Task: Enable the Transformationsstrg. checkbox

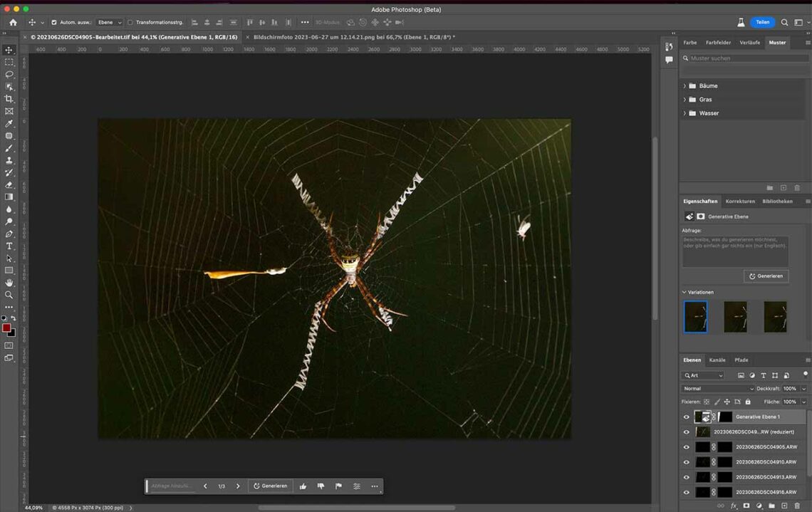Action: coord(130,23)
